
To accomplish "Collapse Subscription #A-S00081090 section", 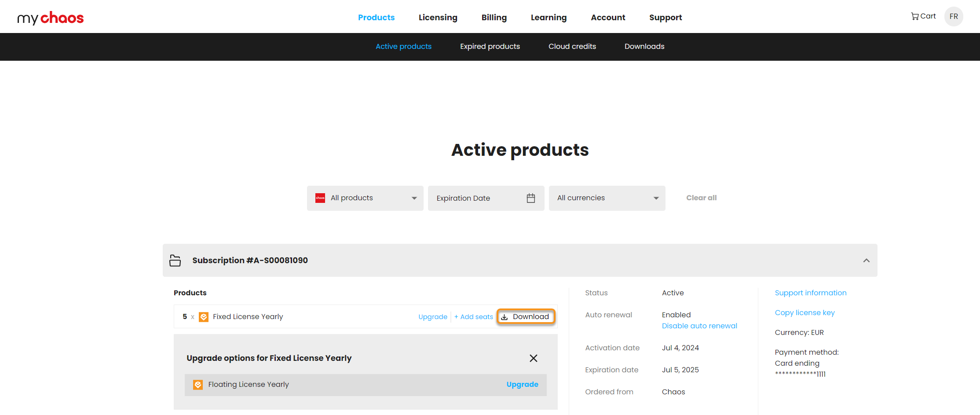I will (x=866, y=261).
